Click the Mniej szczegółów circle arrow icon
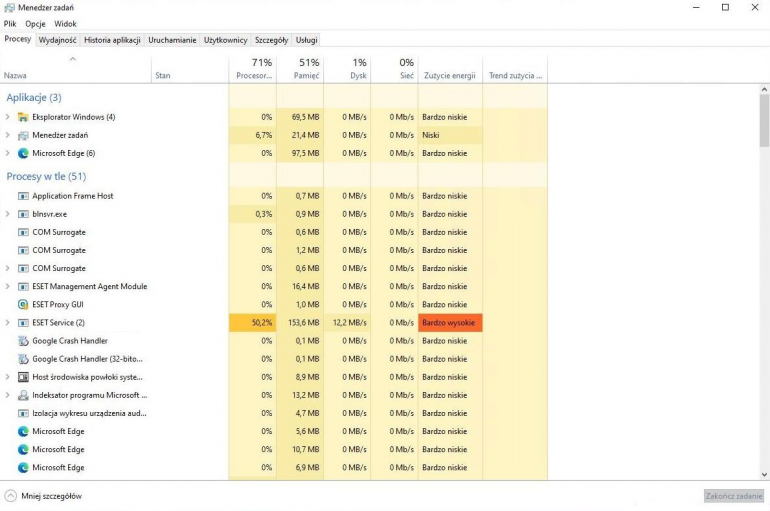Screen dimensions: 770x511 [10, 496]
